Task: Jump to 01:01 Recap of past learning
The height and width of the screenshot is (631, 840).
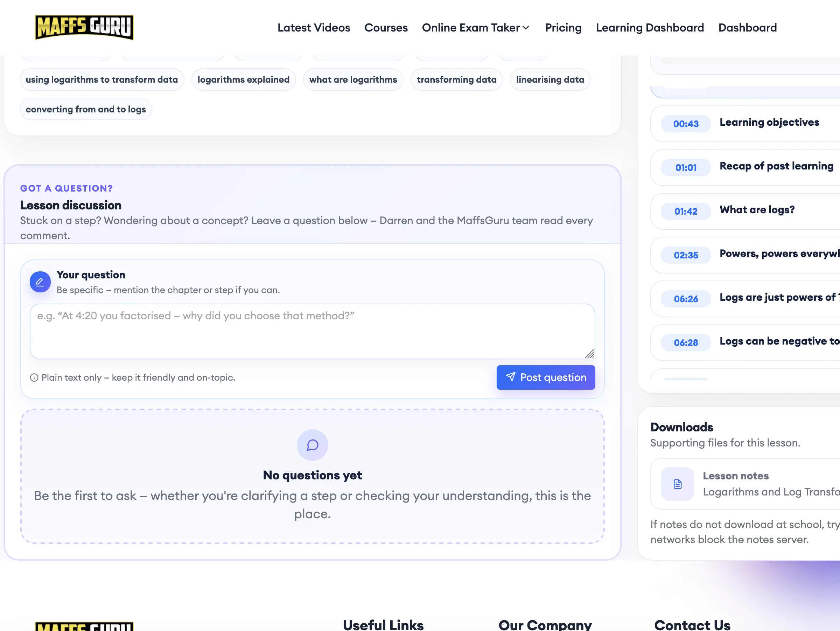Action: tap(745, 167)
